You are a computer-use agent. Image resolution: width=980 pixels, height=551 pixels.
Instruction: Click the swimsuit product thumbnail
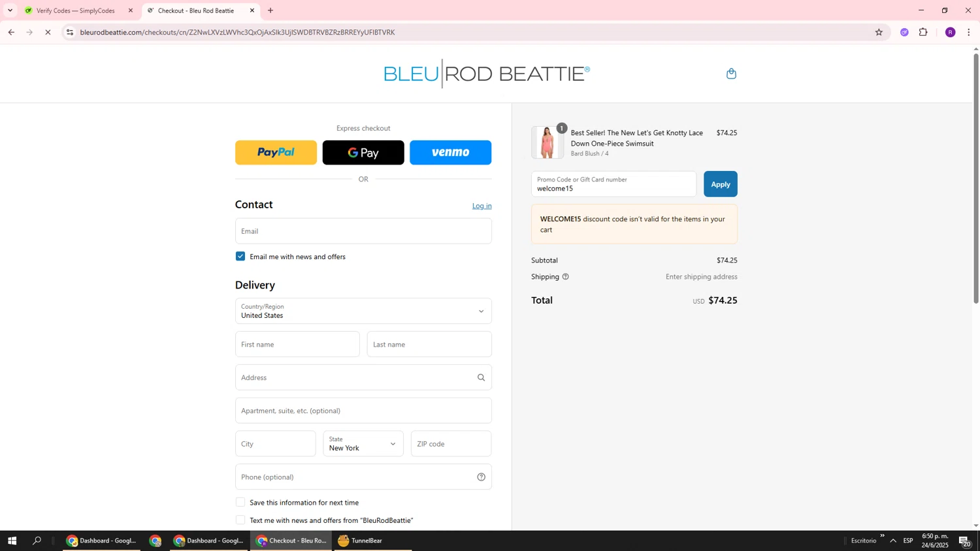tap(547, 143)
